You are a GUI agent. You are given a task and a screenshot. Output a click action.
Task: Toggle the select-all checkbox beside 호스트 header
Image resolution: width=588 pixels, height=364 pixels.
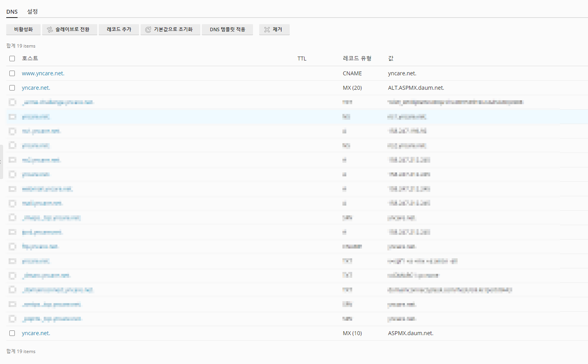pos(12,59)
